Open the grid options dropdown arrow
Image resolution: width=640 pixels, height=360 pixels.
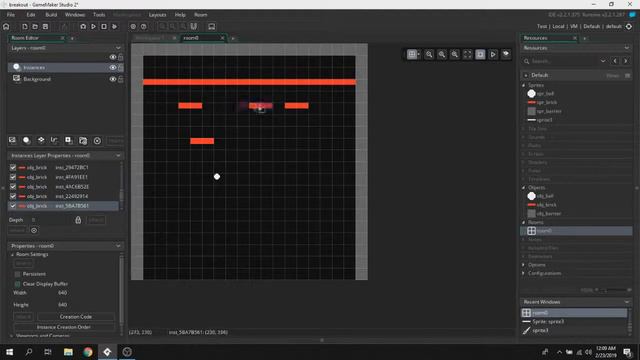[419, 54]
